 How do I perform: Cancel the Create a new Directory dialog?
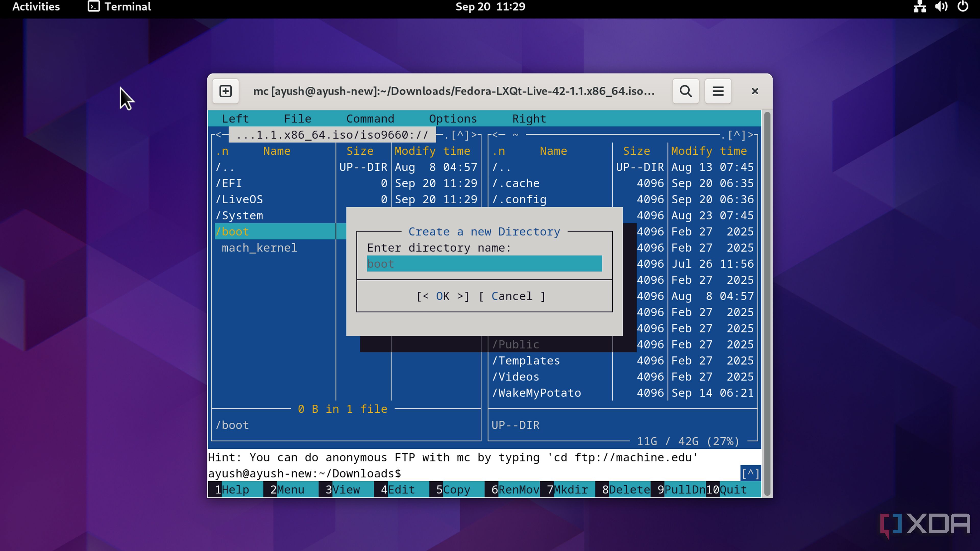pos(512,296)
